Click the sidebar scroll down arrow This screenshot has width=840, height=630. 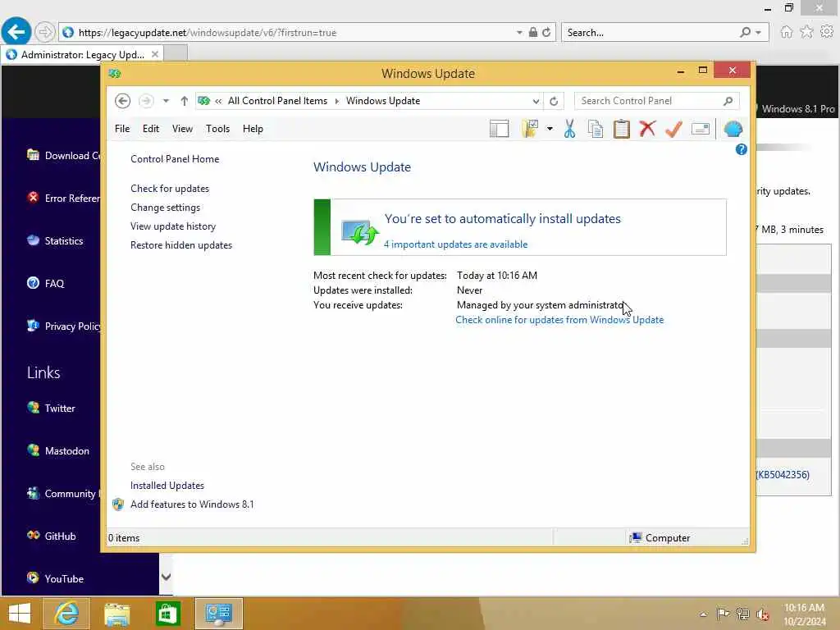click(x=166, y=577)
